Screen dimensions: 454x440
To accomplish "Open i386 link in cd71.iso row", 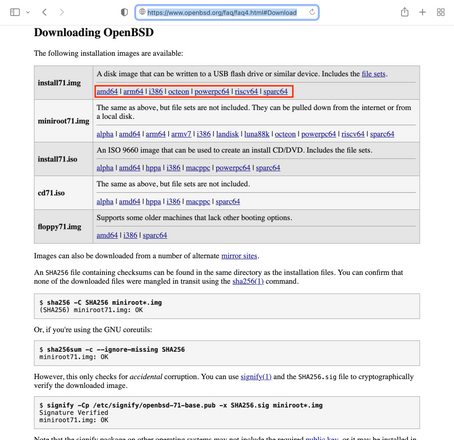I will (173, 201).
